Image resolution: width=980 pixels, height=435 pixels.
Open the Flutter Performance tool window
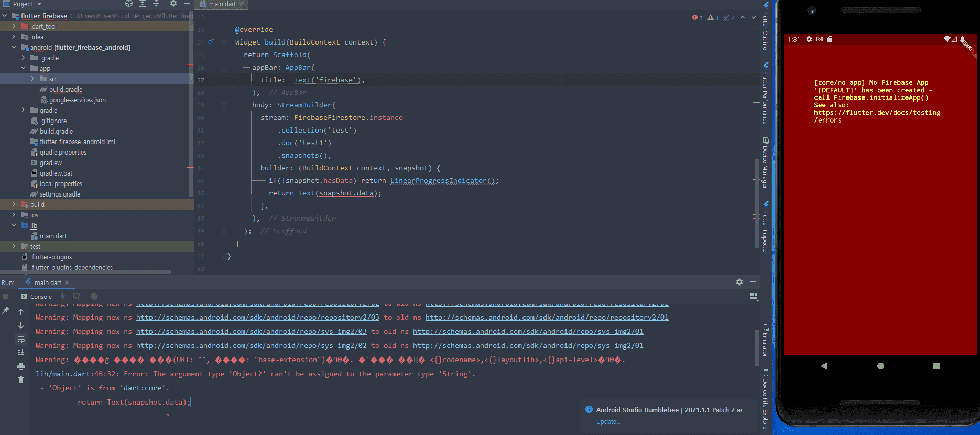765,93
